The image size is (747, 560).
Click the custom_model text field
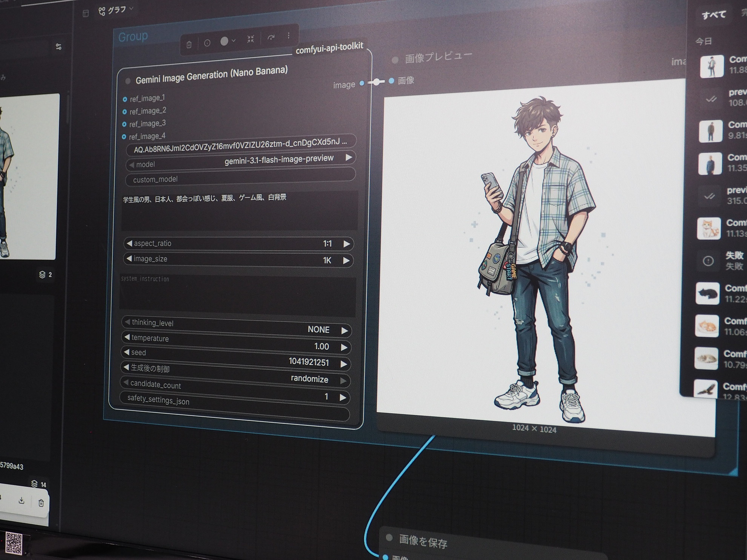tap(240, 177)
